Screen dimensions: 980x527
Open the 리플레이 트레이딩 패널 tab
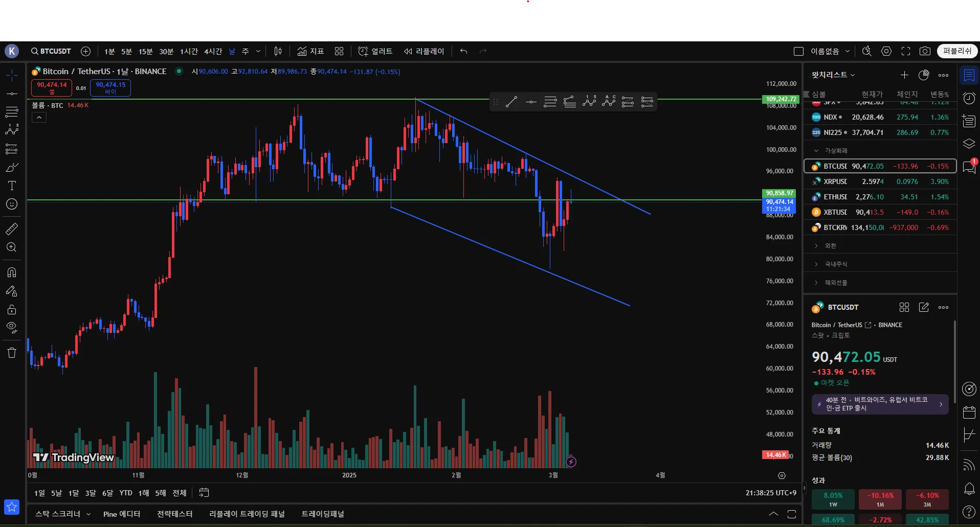click(247, 514)
